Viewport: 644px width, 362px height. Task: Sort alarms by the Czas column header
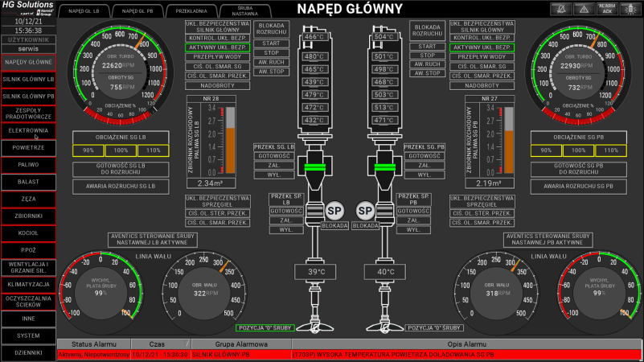click(x=161, y=344)
